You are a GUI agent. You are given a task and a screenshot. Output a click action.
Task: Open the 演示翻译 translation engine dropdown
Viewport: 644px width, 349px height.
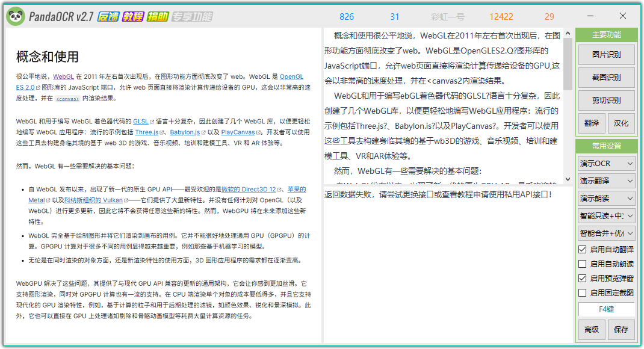[x=606, y=181]
